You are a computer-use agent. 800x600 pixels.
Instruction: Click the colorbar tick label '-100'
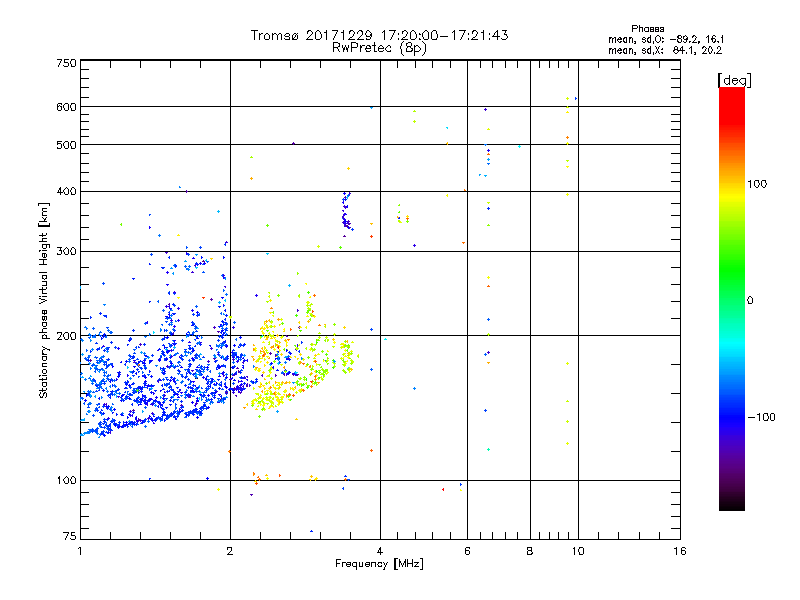coord(762,417)
